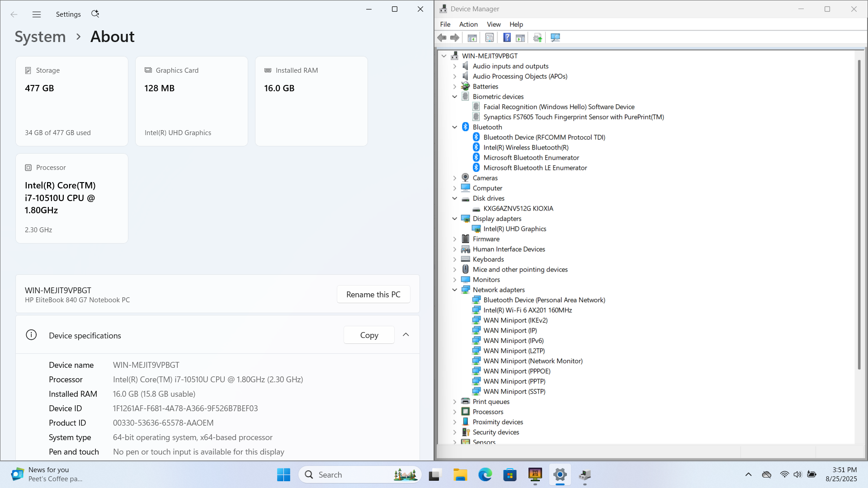Image resolution: width=868 pixels, height=488 pixels.
Task: Select the Facial Recognition (Windows Hello) Software Device
Action: 559,107
